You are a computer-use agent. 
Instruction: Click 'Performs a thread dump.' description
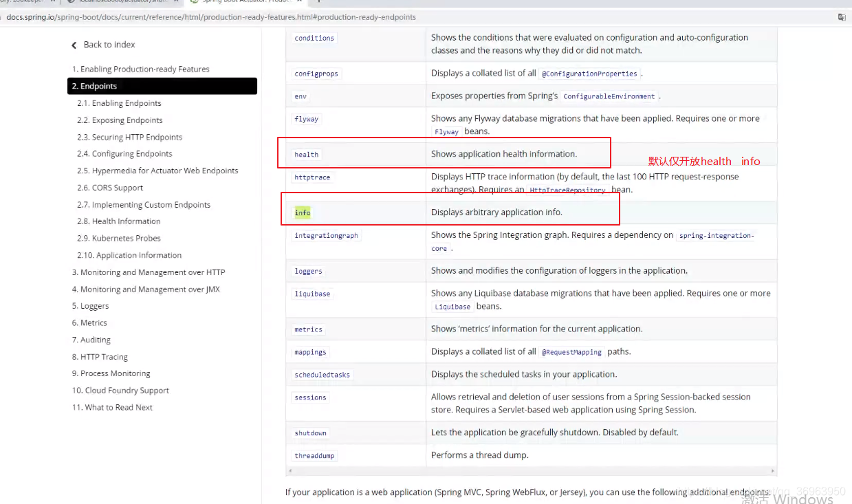(480, 455)
